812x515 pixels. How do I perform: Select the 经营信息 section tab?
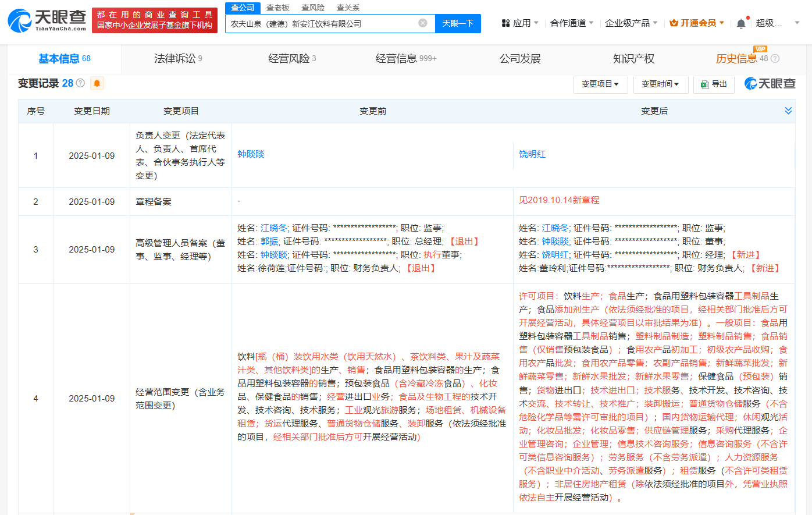(x=405, y=58)
